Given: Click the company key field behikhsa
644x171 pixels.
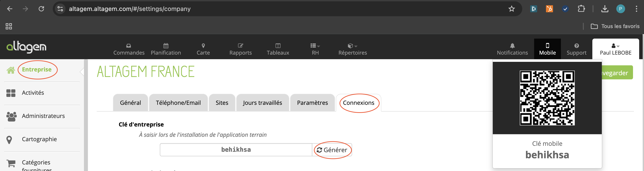Looking at the screenshot, I should [236, 150].
